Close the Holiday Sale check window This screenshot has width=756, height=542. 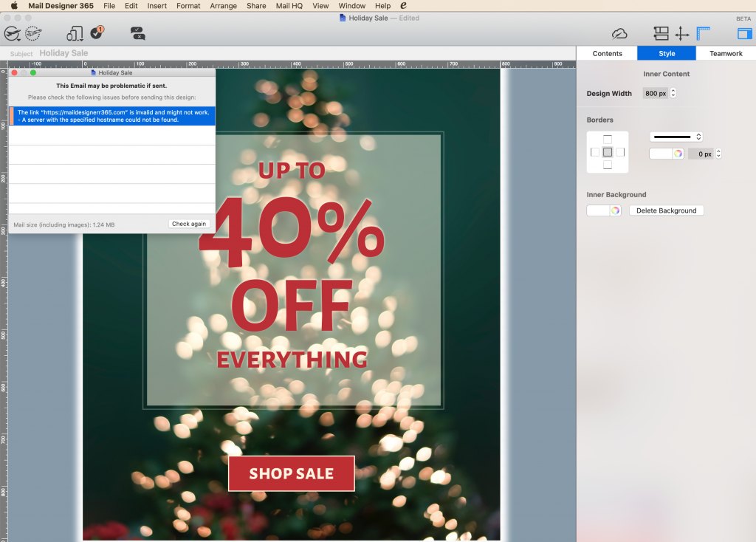tap(15, 73)
